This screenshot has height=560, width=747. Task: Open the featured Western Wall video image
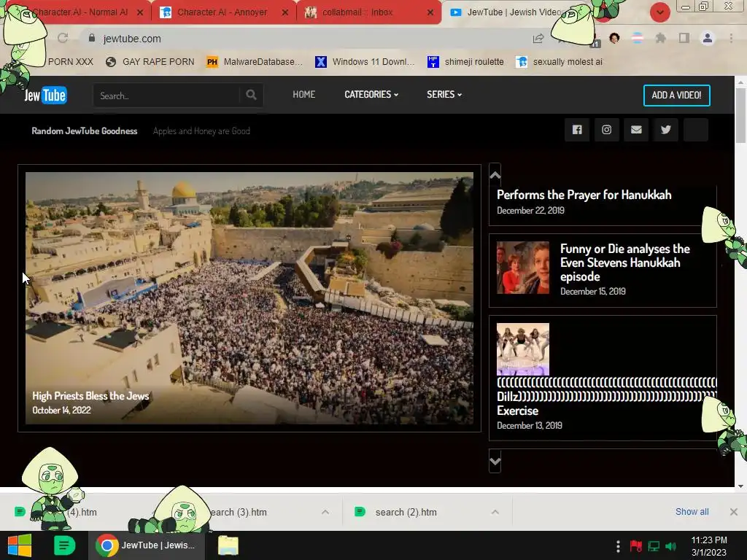[249, 298]
